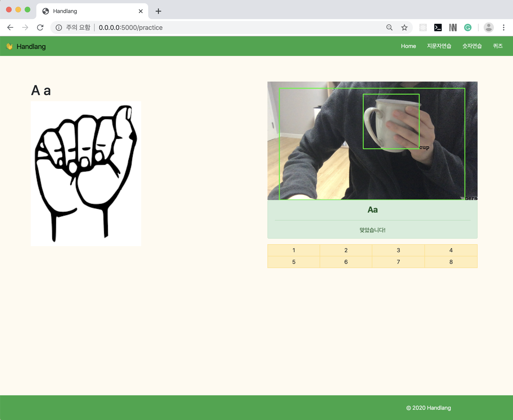513x420 pixels.
Task: Click the Handlang waving hand logo
Action: coord(9,46)
